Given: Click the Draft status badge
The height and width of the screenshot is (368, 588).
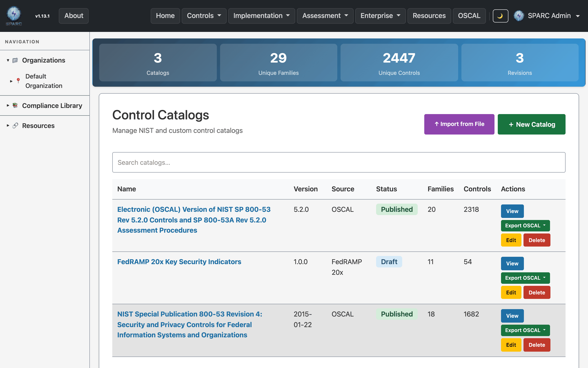Looking at the screenshot, I should (389, 262).
